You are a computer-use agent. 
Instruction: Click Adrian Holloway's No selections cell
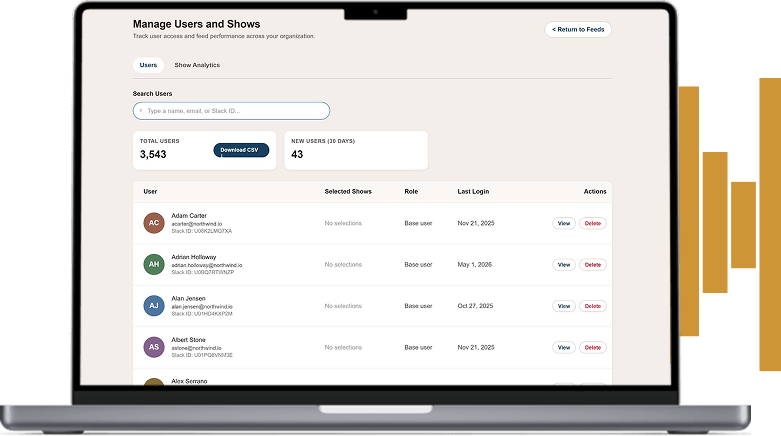tap(343, 265)
